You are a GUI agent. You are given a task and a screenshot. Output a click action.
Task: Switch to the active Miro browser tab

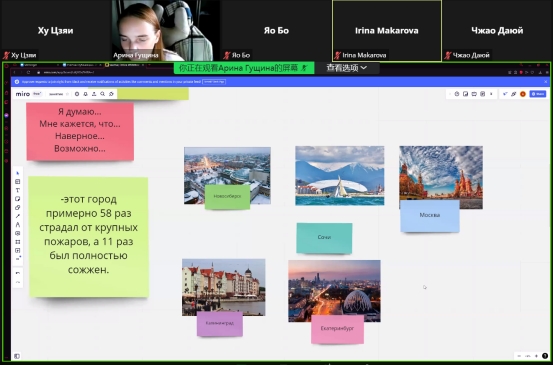124,65
